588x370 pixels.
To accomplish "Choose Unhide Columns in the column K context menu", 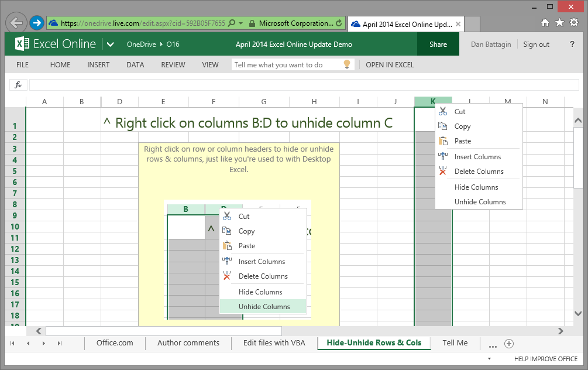I will tap(480, 201).
